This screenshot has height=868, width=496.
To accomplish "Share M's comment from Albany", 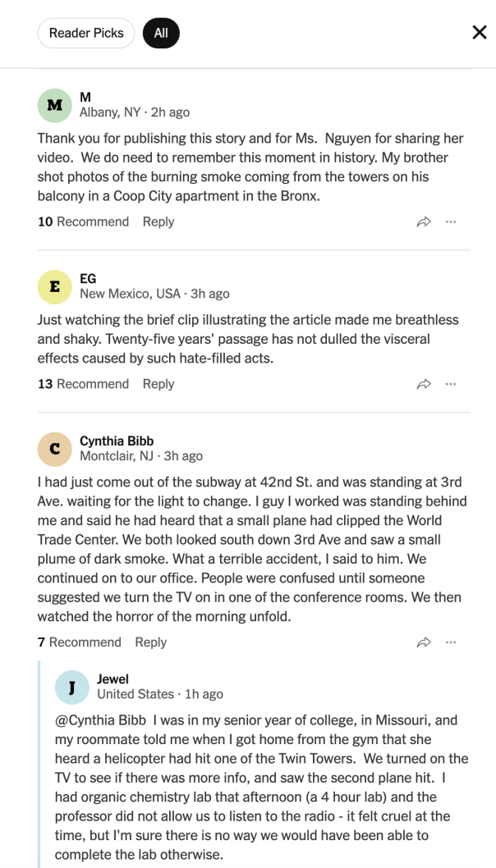I will [x=424, y=222].
